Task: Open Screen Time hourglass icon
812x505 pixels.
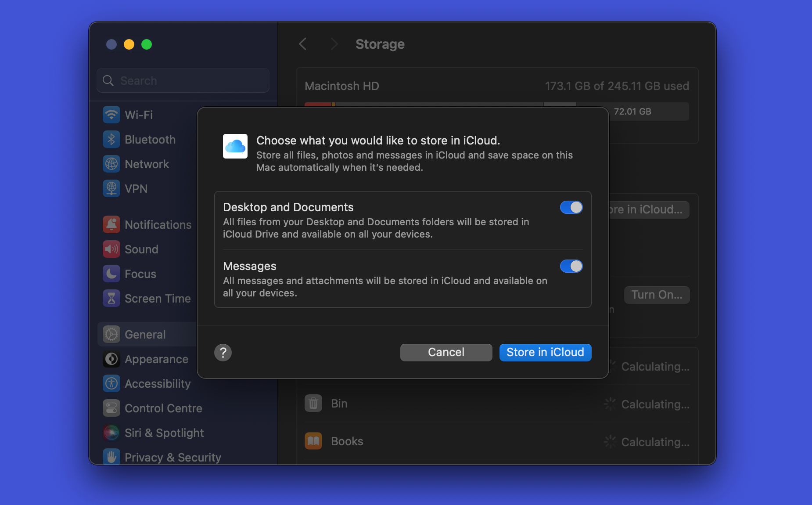Action: [111, 298]
